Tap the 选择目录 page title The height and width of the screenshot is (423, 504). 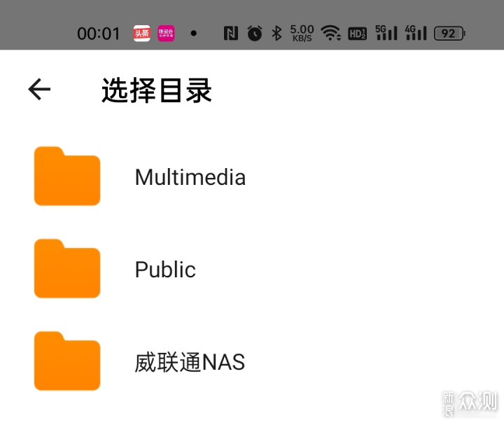click(x=157, y=90)
